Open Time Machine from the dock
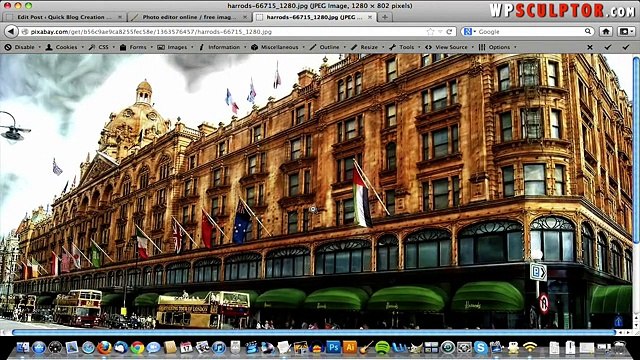Viewport: 640px width, 360px height. click(448, 347)
